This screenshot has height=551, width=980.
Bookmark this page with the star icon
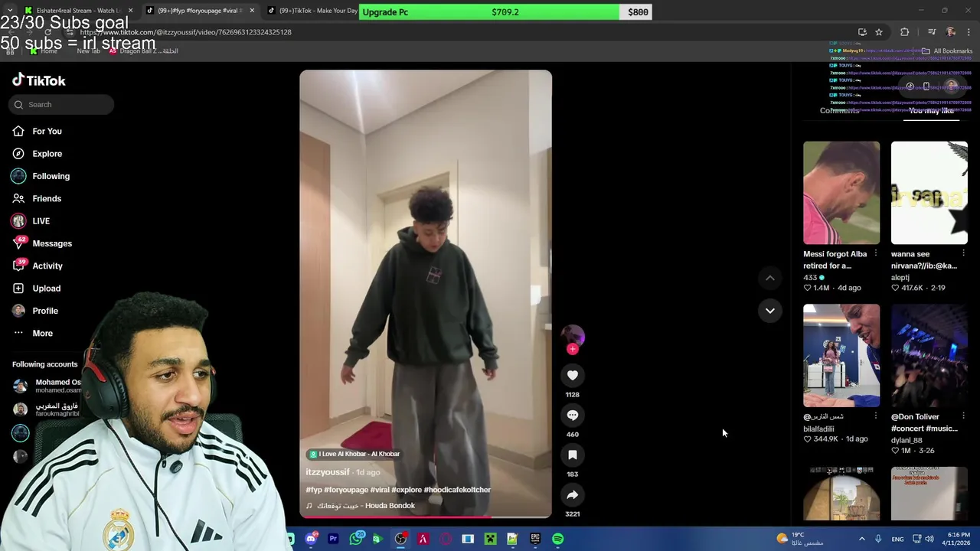879,32
